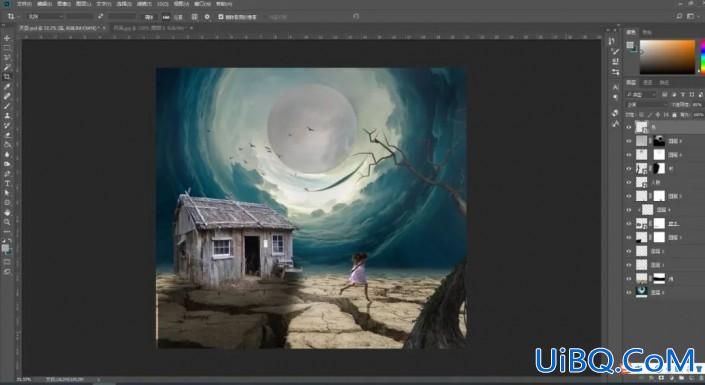705x385 pixels.
Task: Select the Dodge tool
Action: 7,164
